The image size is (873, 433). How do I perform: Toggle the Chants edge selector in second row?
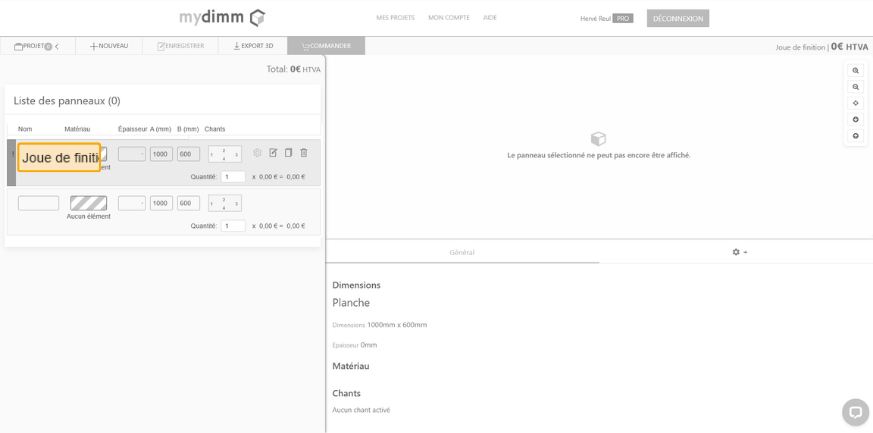(x=224, y=203)
